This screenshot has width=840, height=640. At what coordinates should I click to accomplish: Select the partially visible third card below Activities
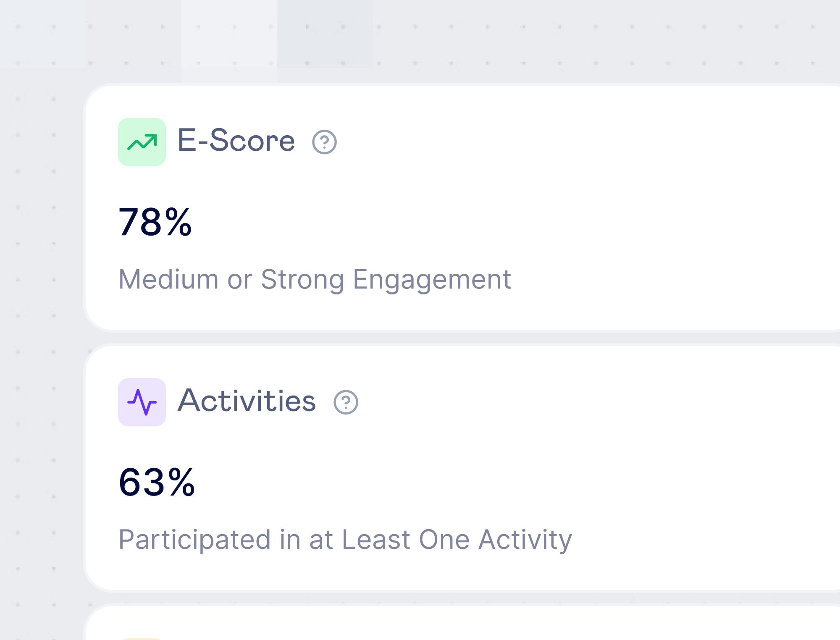pos(462,622)
